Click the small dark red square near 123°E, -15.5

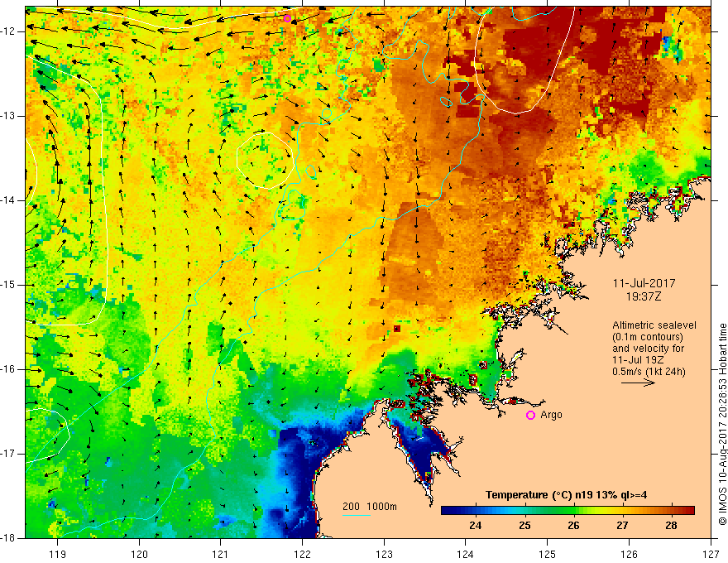[397, 329]
